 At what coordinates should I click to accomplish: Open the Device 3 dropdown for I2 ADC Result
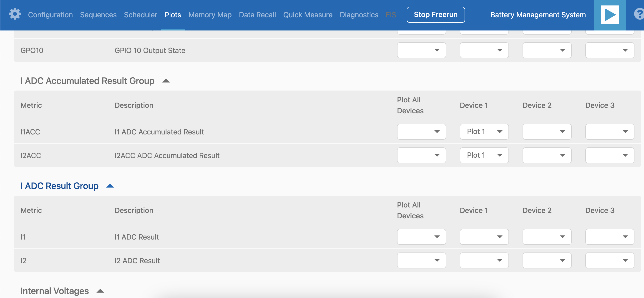pos(609,260)
